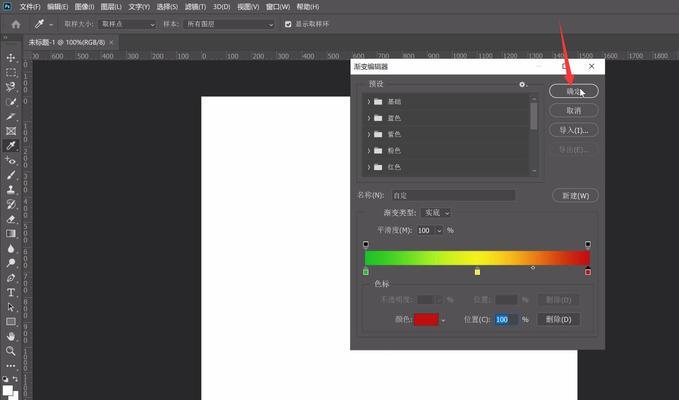Select the Quick Selection tool
Image resolution: width=679 pixels, height=400 pixels.
coord(11,102)
